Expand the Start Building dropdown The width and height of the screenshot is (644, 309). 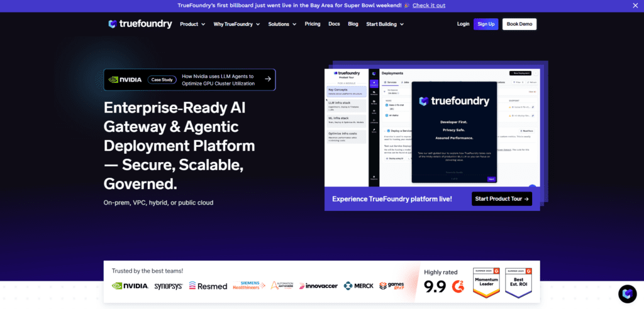(x=385, y=24)
